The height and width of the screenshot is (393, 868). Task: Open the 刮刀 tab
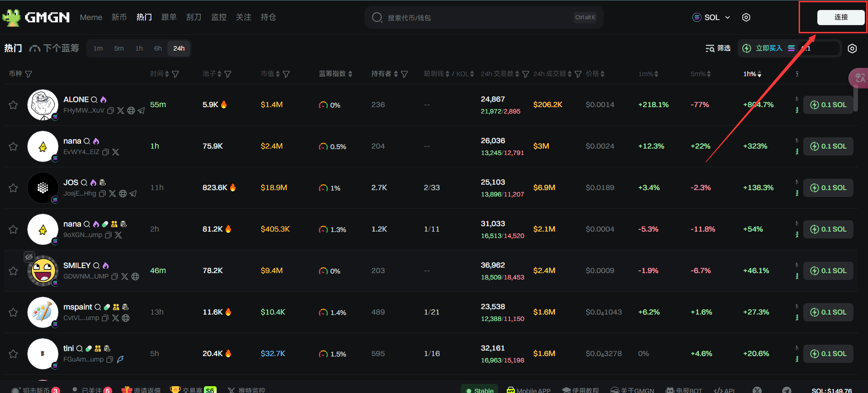coord(194,17)
